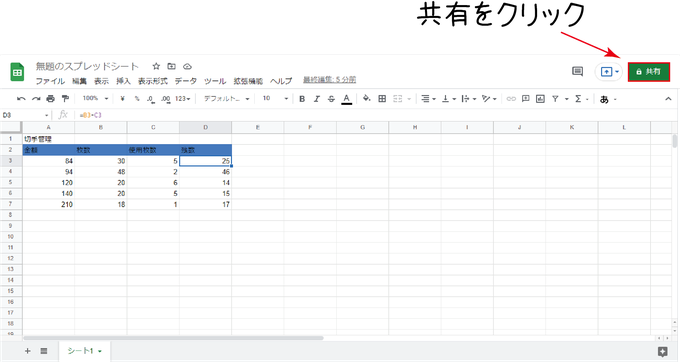Screen dimensions: 680x362
Task: Click the undo arrow icon
Action: click(21, 99)
